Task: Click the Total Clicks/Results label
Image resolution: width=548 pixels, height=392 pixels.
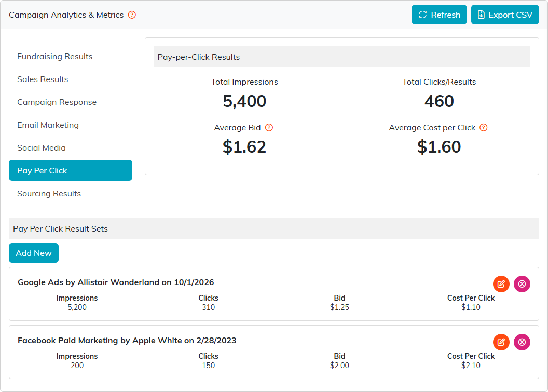Action: click(440, 82)
